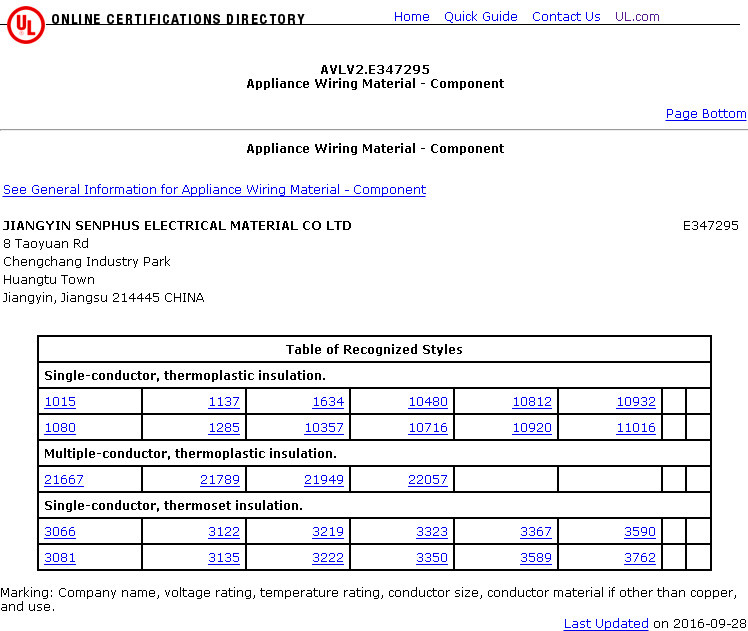Click the address line 8 Taoyuan Rd
The width and height of the screenshot is (748, 631).
tap(46, 244)
